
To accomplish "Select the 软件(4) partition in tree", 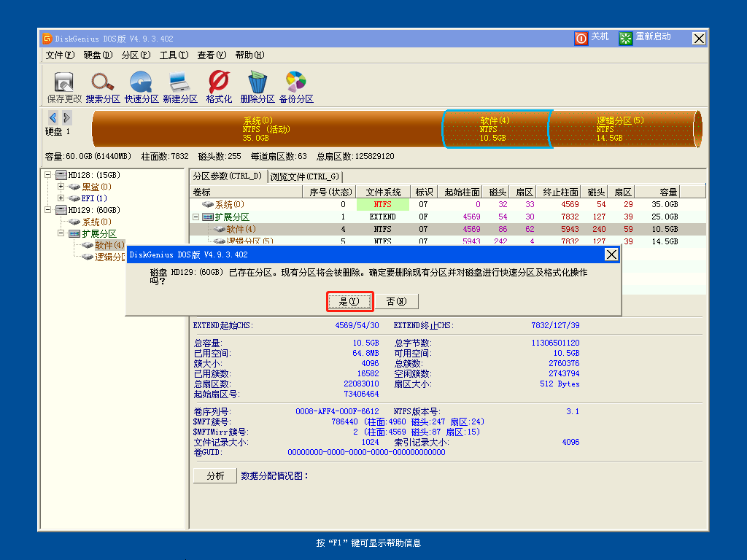I will [x=109, y=245].
